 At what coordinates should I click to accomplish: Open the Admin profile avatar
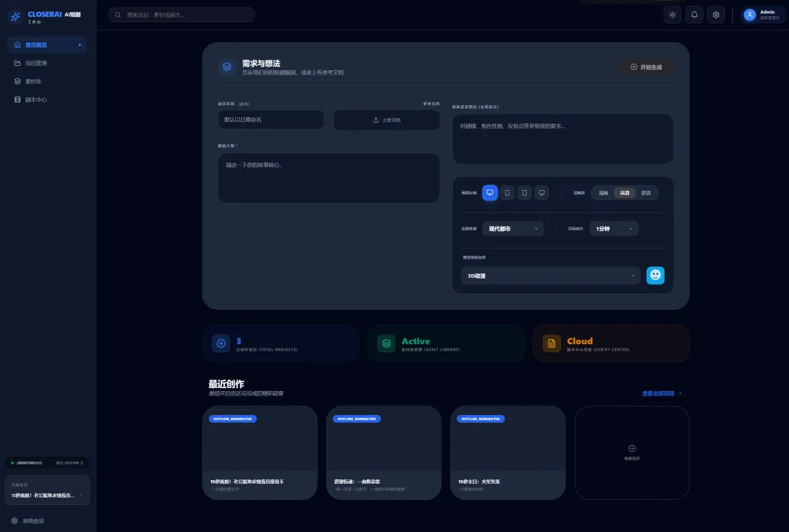tap(750, 15)
